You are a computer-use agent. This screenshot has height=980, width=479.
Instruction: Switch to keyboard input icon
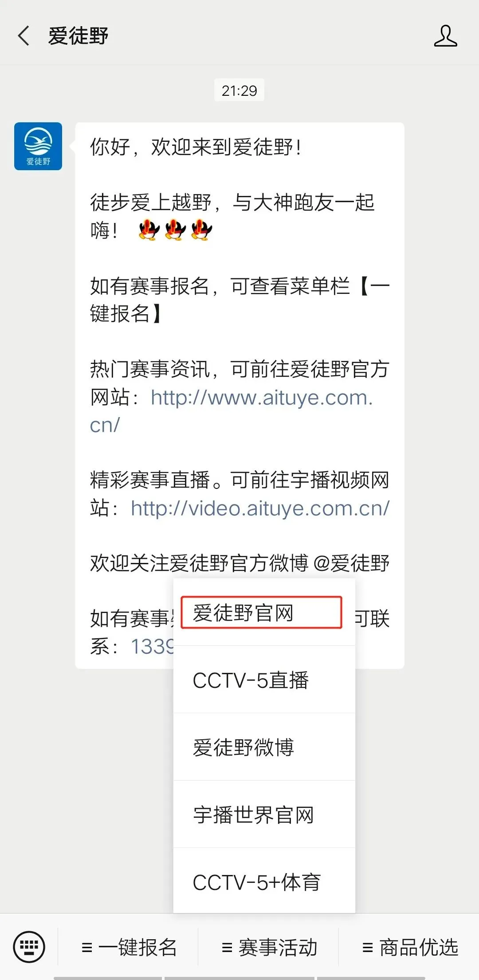pyautogui.click(x=29, y=947)
